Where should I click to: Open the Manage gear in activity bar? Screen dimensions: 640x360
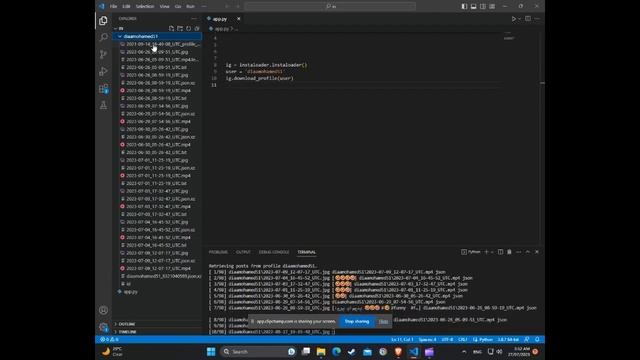[x=103, y=327]
